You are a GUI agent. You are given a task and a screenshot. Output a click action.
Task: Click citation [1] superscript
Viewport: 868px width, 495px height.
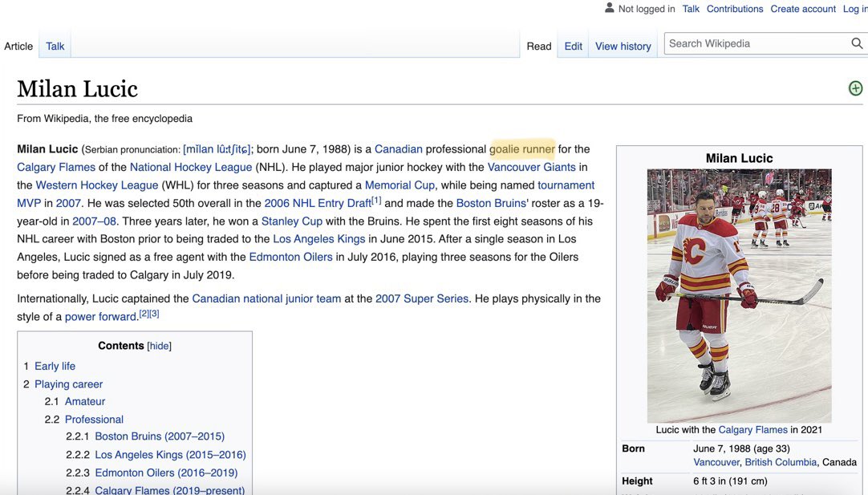[376, 201]
